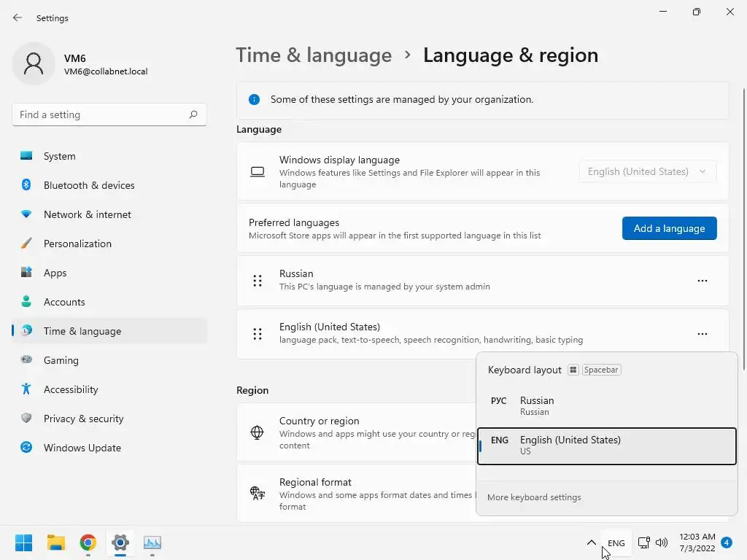
Task: Open Privacy & security settings
Action: [x=109, y=419]
